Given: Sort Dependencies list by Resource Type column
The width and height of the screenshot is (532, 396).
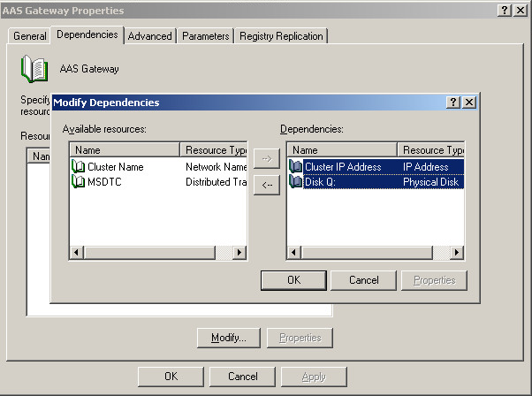Looking at the screenshot, I should point(431,150).
